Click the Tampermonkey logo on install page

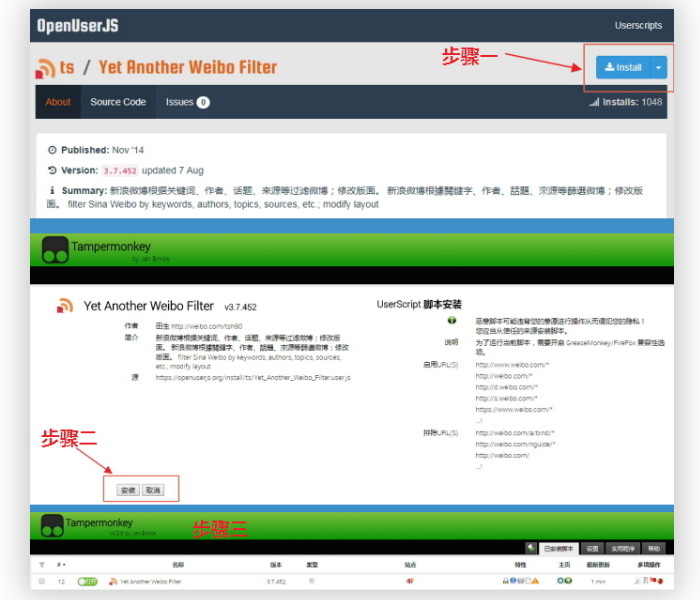point(55,250)
